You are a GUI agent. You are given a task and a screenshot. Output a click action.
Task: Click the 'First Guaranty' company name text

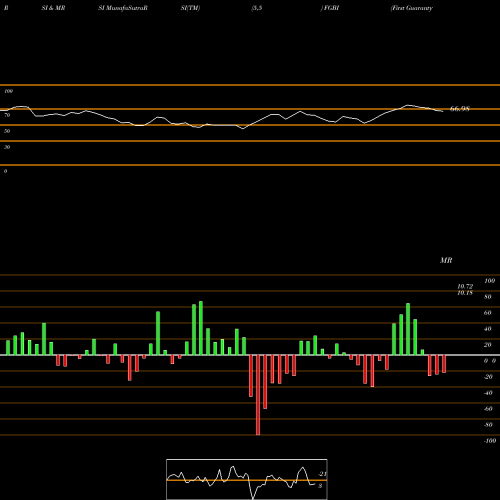coord(412,8)
